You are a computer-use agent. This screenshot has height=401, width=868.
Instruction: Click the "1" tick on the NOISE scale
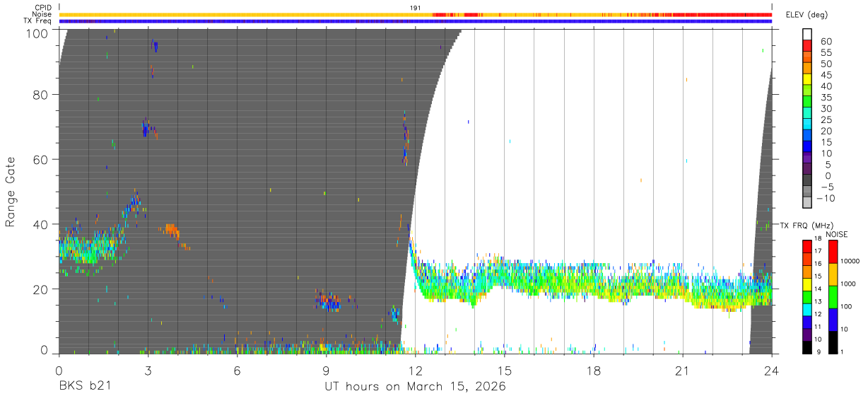(842, 352)
